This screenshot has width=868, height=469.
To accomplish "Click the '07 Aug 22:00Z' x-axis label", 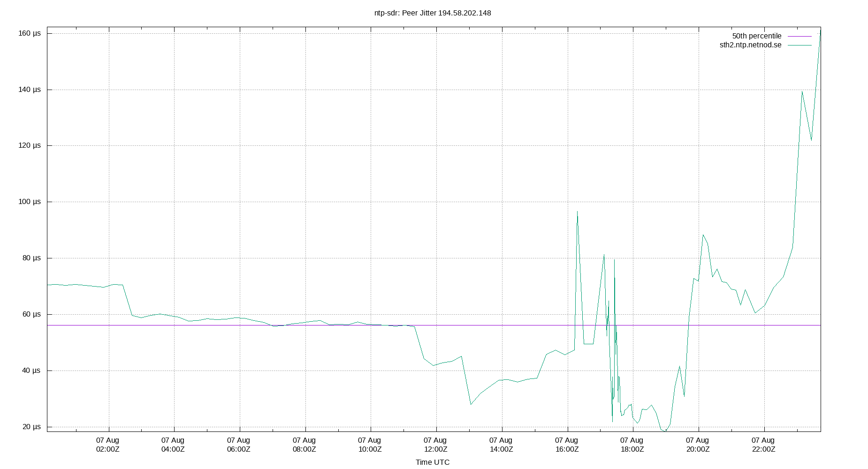I will 763,445.
